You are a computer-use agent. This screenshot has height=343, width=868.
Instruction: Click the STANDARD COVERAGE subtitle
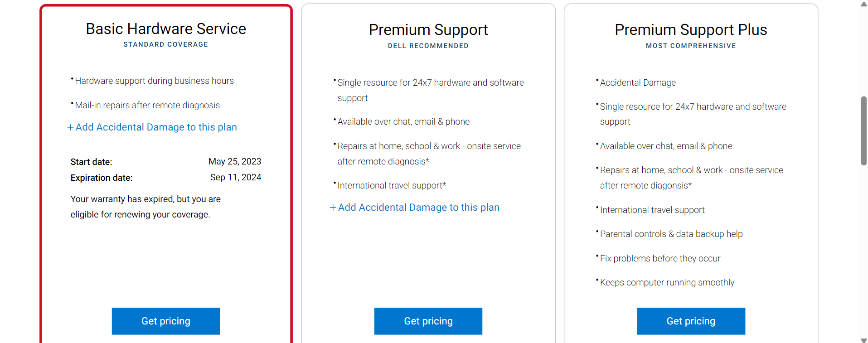point(166,44)
